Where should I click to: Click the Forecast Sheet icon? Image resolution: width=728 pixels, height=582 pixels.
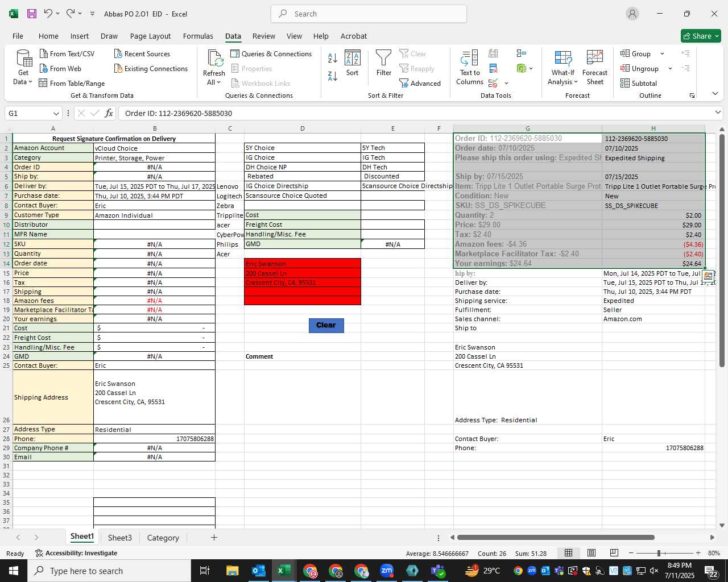coord(595,68)
